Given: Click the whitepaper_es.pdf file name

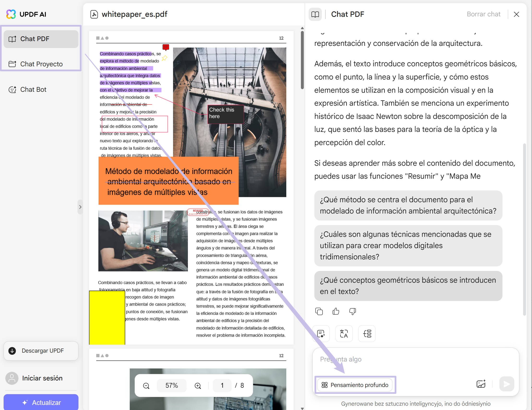Looking at the screenshot, I should click(134, 14).
